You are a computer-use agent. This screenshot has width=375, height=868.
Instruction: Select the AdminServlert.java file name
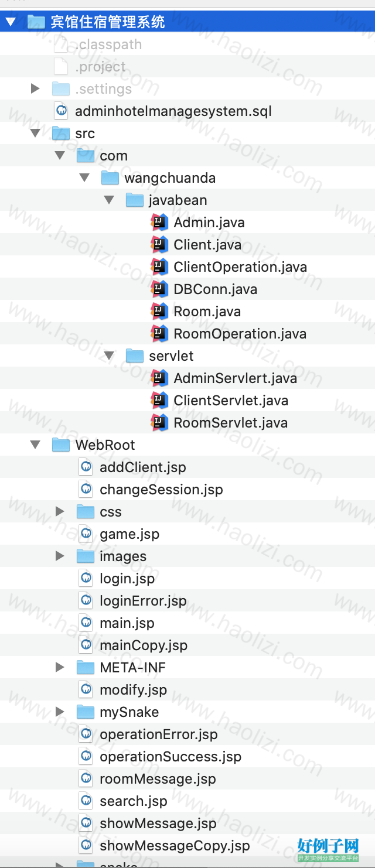236,378
